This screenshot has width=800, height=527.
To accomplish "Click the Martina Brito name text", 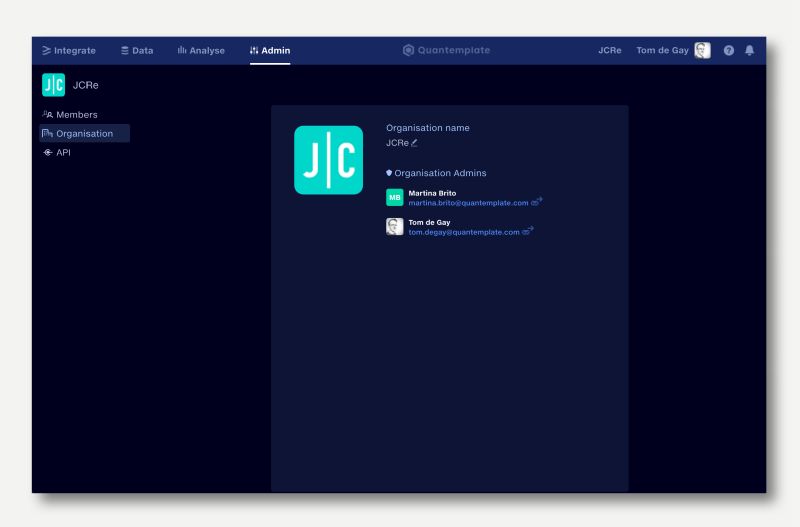I will coord(432,193).
